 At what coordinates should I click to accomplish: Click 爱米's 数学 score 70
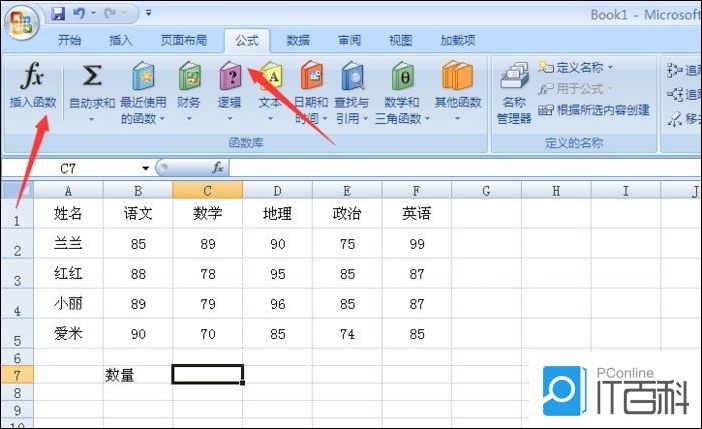208,334
